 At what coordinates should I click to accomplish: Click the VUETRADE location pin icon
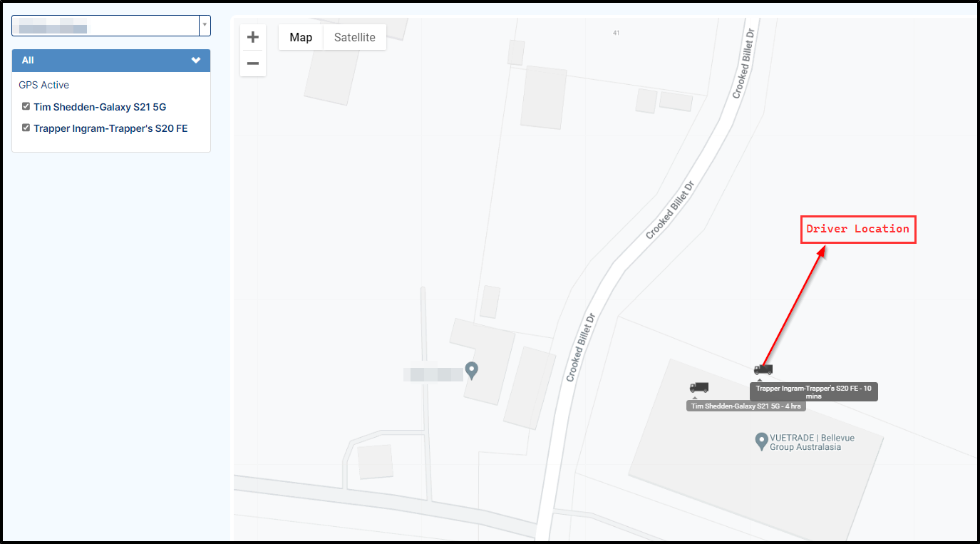coord(761,441)
